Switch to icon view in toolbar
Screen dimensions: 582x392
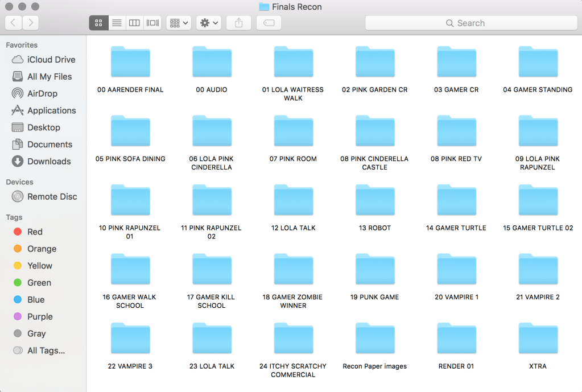[x=98, y=23]
